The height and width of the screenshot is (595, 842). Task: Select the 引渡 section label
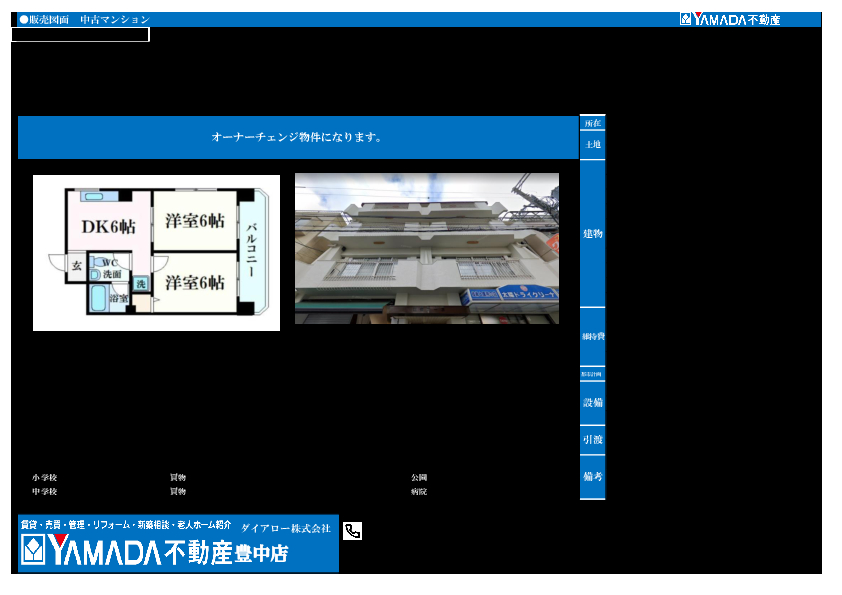[592, 440]
